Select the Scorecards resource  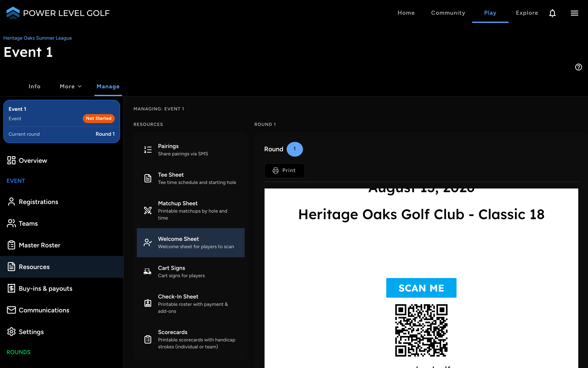190,339
